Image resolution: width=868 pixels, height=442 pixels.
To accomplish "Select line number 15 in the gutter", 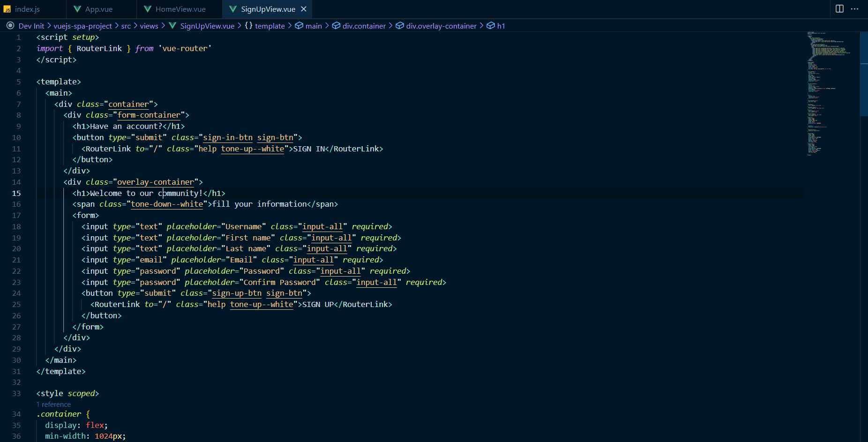I will [16, 193].
